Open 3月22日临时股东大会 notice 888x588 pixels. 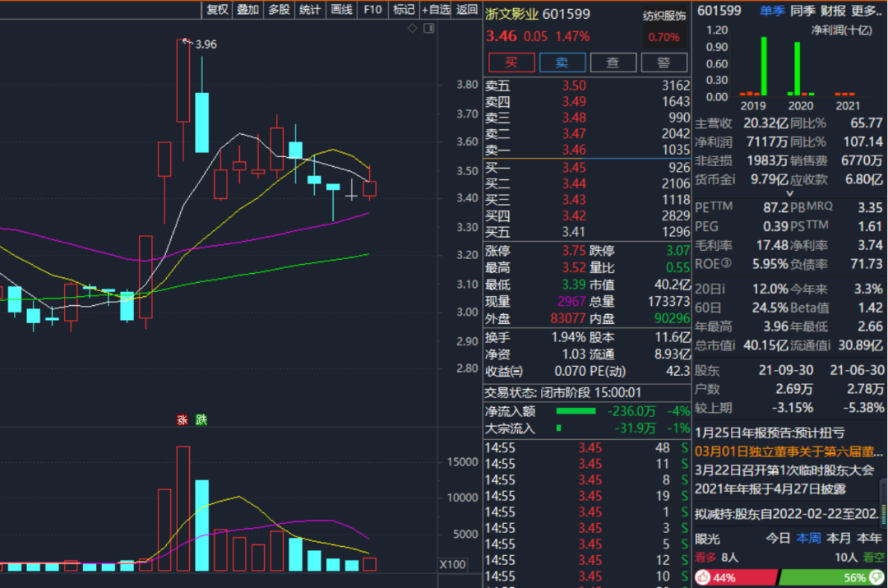(x=784, y=470)
